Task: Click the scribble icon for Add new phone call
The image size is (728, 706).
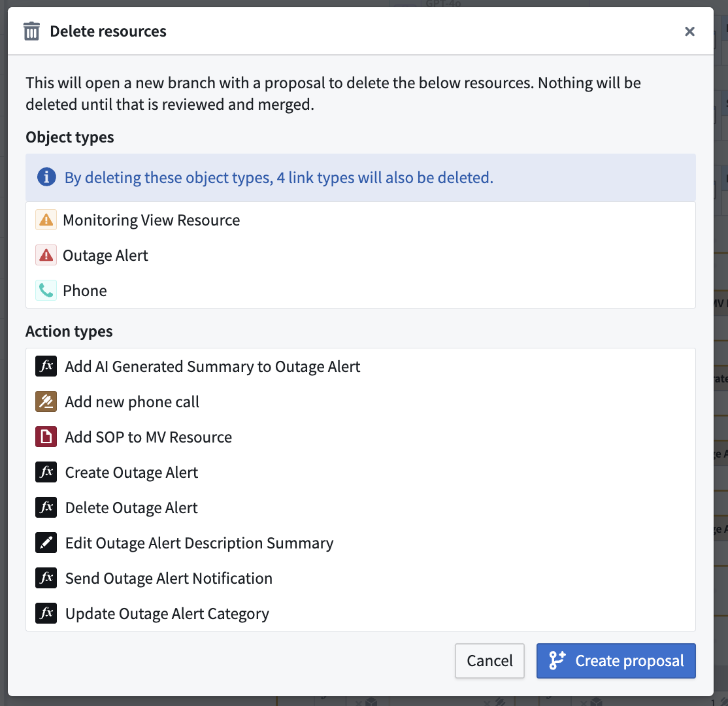Action: 46,401
